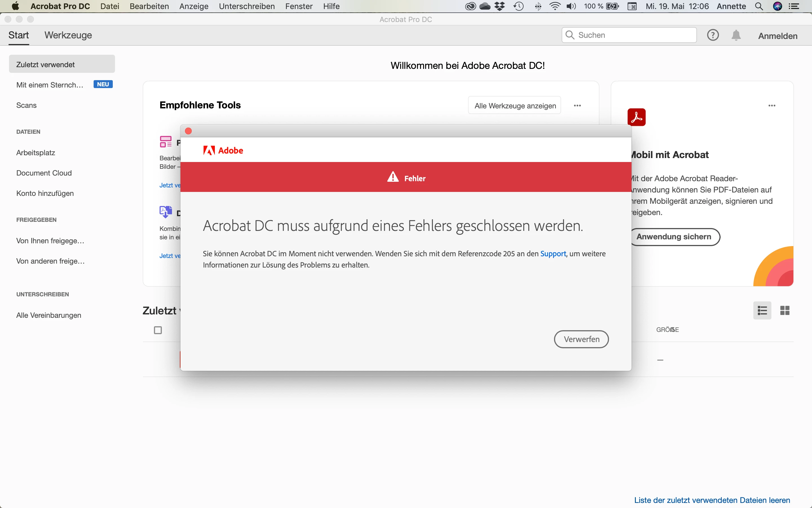
Task: Open the Anzeige menu
Action: point(194,6)
